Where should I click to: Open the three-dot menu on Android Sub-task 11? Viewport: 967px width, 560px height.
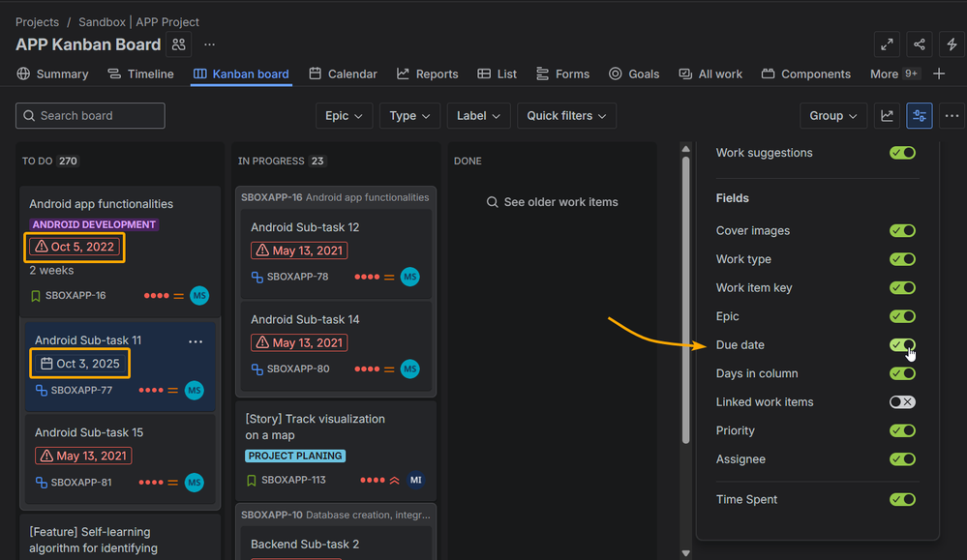click(196, 341)
